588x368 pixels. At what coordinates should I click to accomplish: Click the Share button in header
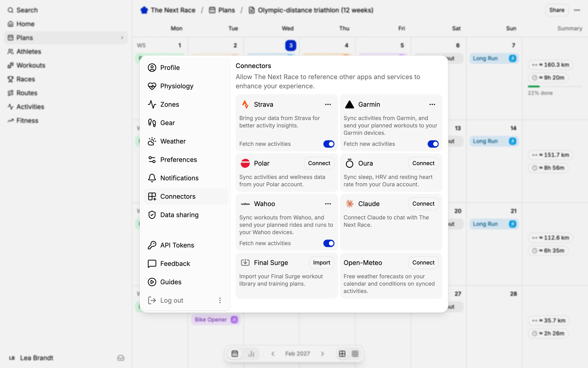[x=557, y=10]
